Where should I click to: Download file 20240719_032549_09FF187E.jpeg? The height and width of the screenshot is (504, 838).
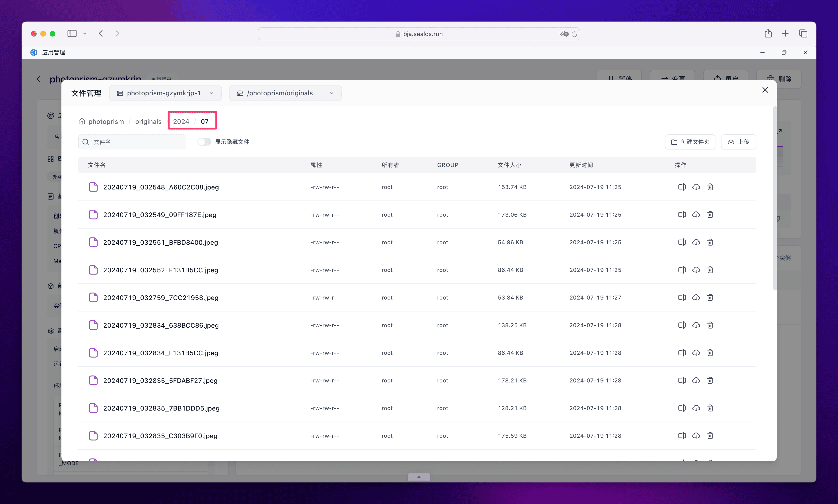tap(696, 215)
